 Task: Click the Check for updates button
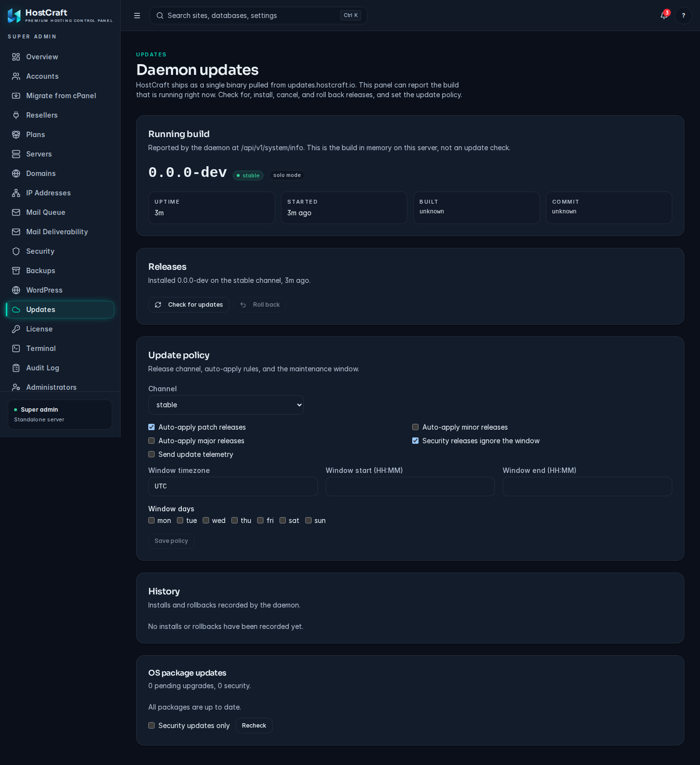coord(189,305)
